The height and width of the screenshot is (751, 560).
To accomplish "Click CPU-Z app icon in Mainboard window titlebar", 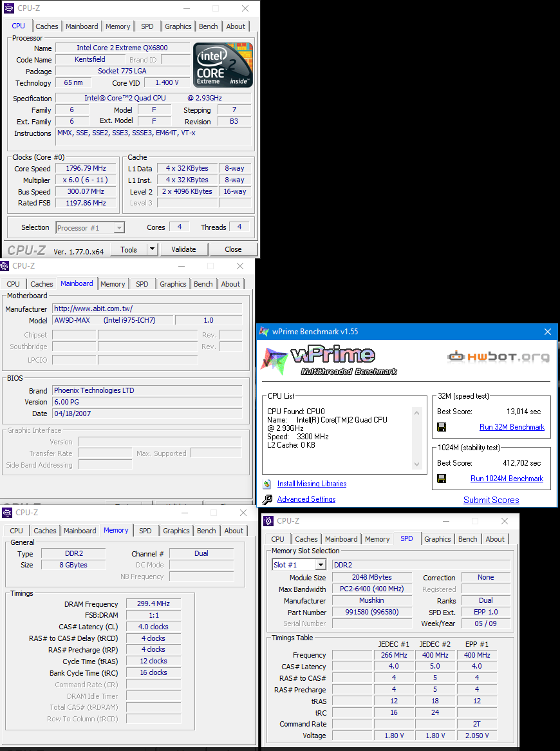I will 5,266.
